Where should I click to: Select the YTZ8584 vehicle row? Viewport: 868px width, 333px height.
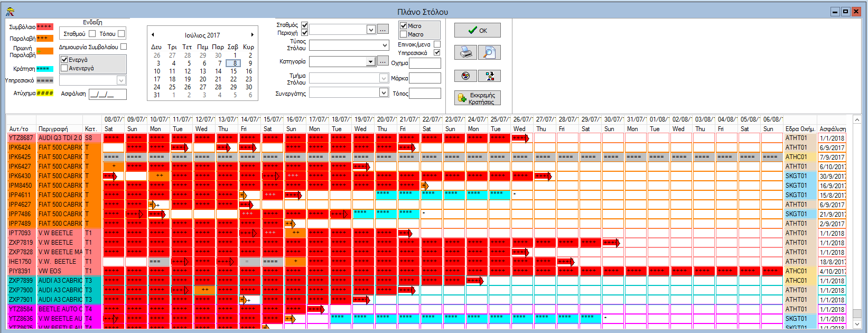[21, 309]
